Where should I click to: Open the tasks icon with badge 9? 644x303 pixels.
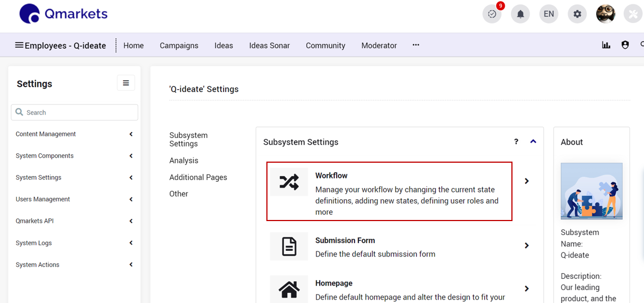coord(492,14)
